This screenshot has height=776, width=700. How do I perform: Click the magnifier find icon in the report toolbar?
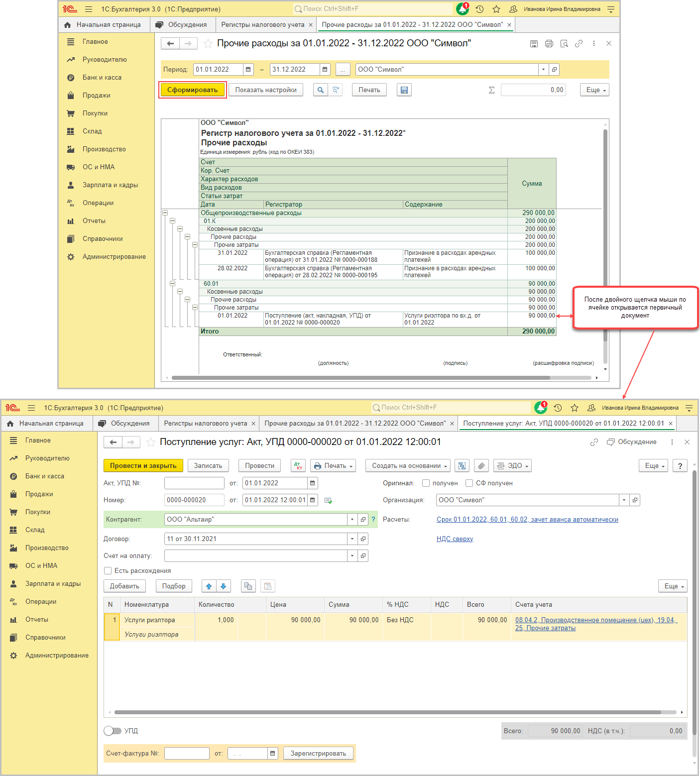pyautogui.click(x=321, y=90)
